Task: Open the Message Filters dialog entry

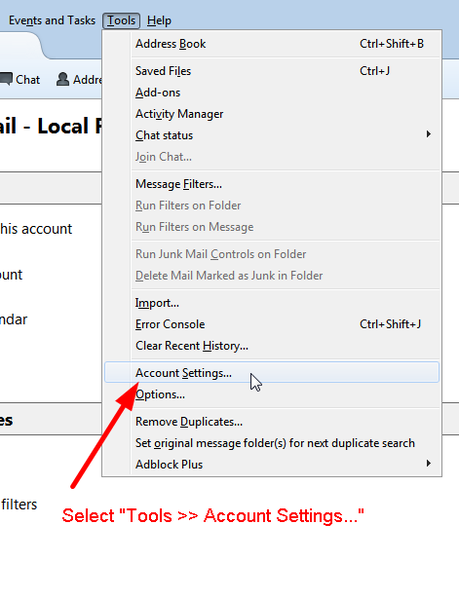Action: click(272, 184)
